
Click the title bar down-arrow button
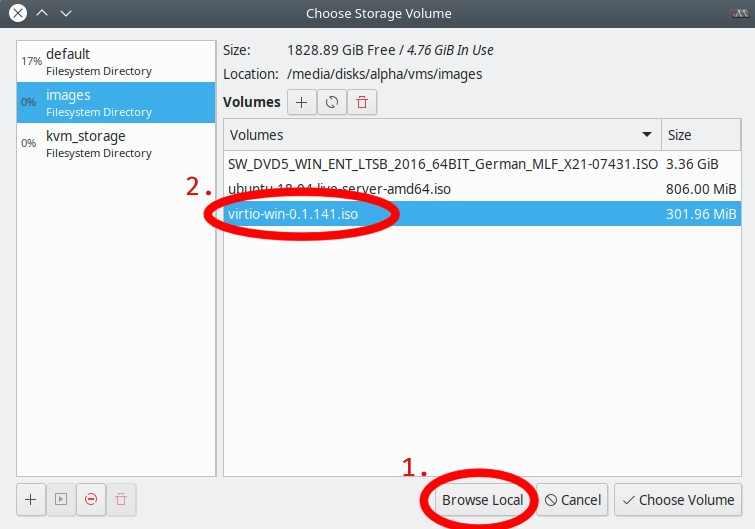tap(66, 13)
